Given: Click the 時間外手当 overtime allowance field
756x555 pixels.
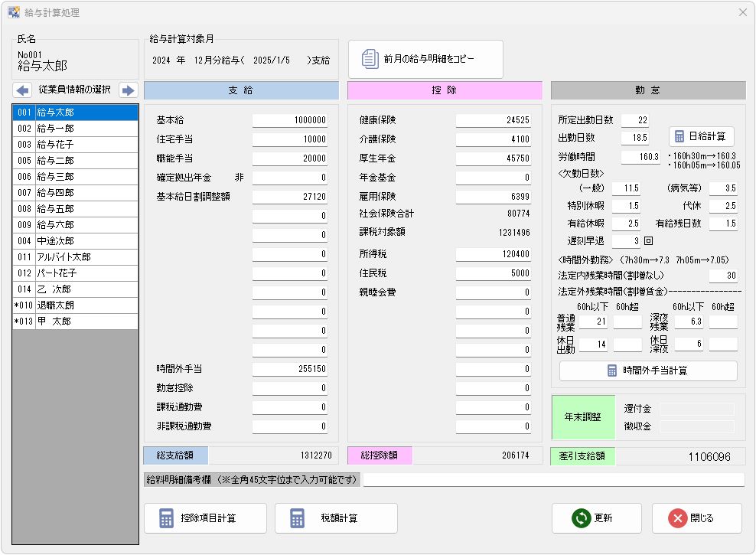Looking at the screenshot, I should (290, 369).
